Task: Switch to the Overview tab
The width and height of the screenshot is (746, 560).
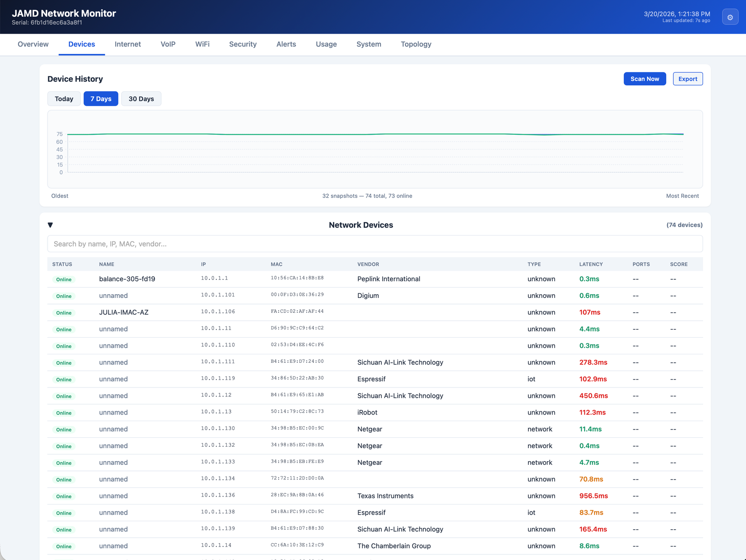Action: (x=33, y=44)
